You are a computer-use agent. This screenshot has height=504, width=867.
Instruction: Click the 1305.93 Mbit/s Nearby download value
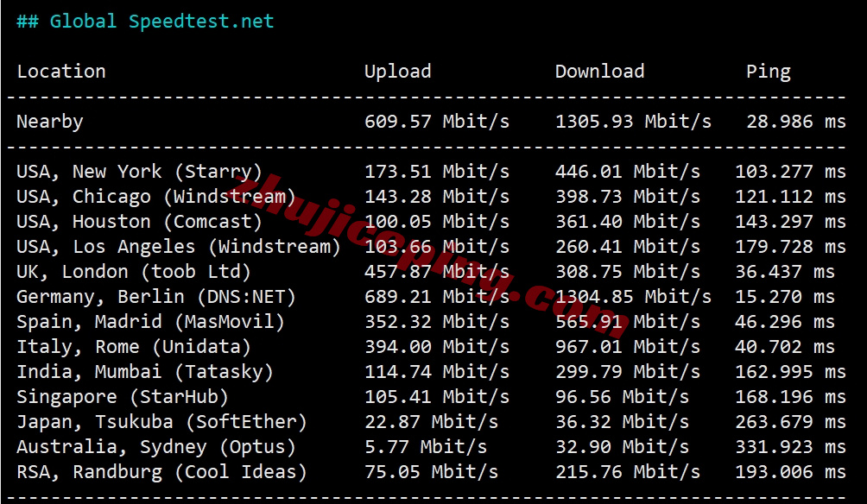[x=633, y=123]
